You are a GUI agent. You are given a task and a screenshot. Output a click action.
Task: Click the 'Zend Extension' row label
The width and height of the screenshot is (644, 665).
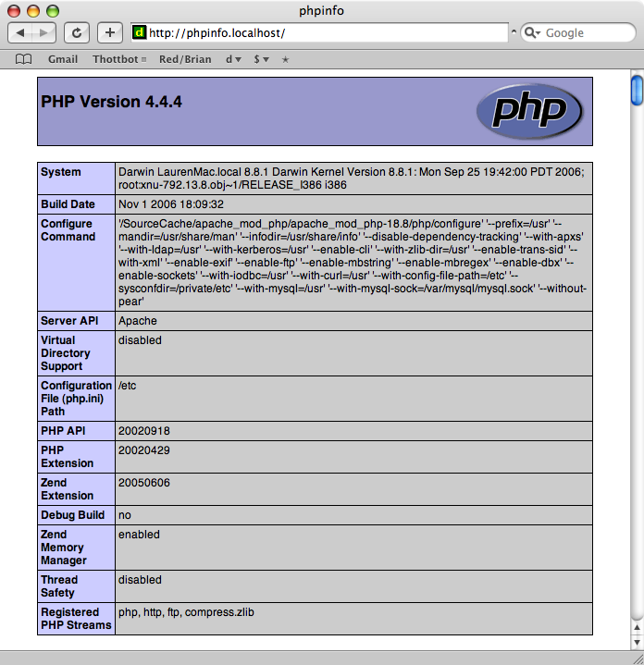67,489
